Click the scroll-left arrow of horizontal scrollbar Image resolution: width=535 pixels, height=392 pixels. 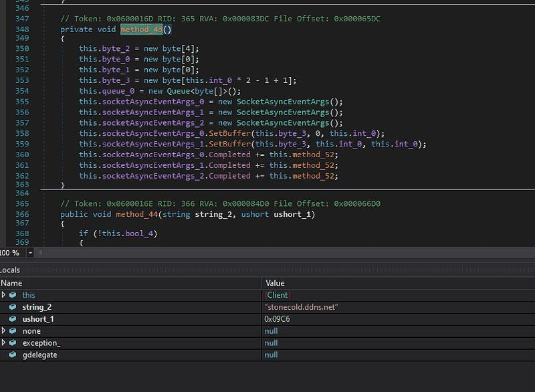coord(40,253)
